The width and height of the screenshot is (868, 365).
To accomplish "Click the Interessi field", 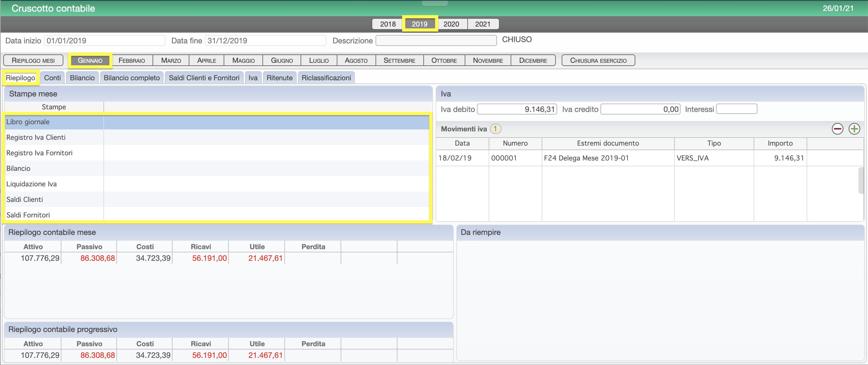I will coord(736,109).
